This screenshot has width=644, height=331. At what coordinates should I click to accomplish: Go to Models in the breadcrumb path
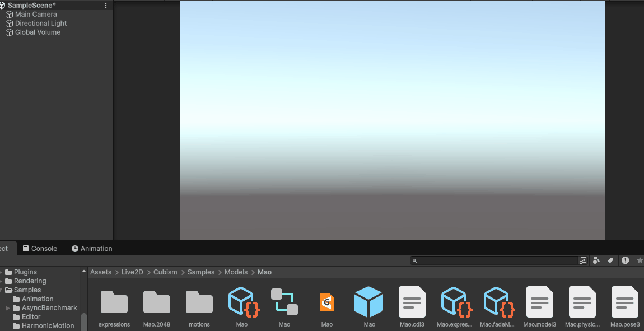(236, 272)
